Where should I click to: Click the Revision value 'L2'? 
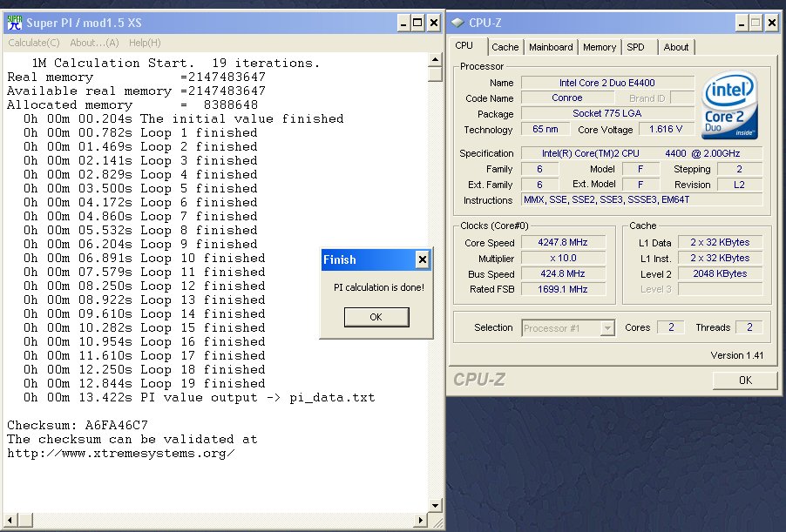click(x=740, y=185)
